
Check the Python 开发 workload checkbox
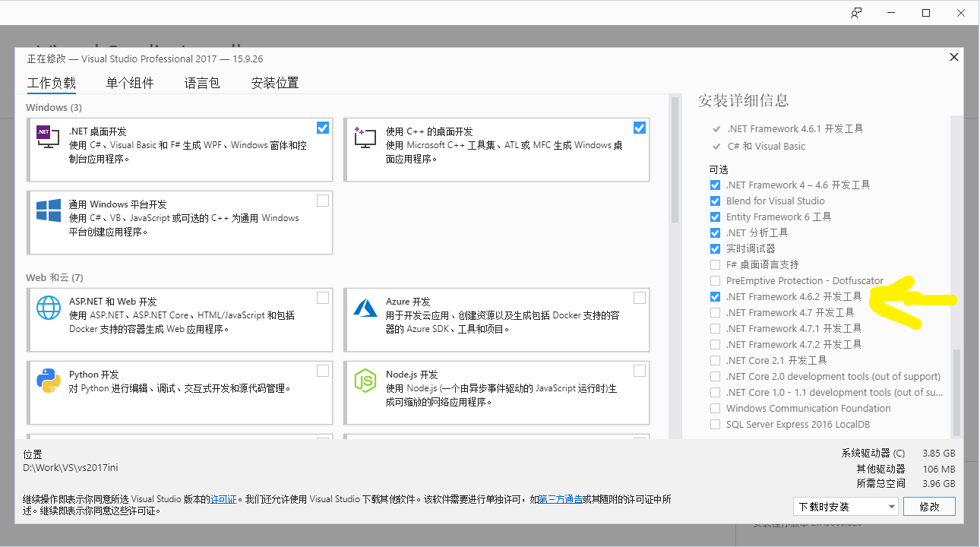323,371
